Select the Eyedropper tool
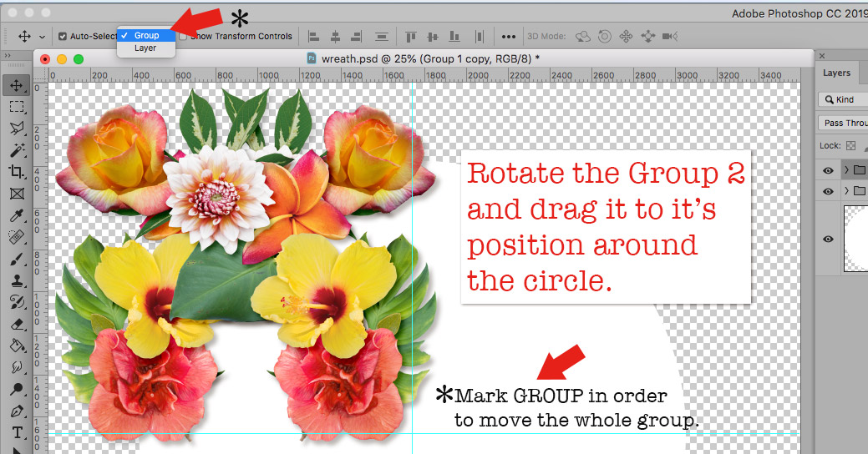Image resolution: width=868 pixels, height=454 pixels. [x=17, y=215]
